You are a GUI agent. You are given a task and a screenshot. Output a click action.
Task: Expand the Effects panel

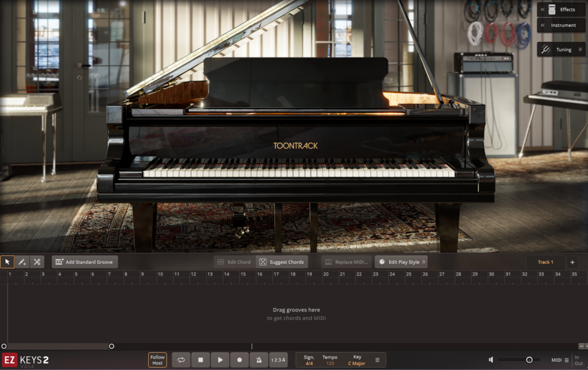(x=561, y=9)
